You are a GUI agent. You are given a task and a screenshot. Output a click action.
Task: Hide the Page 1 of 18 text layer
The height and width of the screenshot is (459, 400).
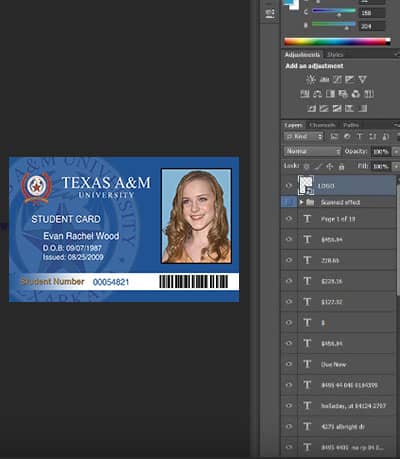(289, 219)
